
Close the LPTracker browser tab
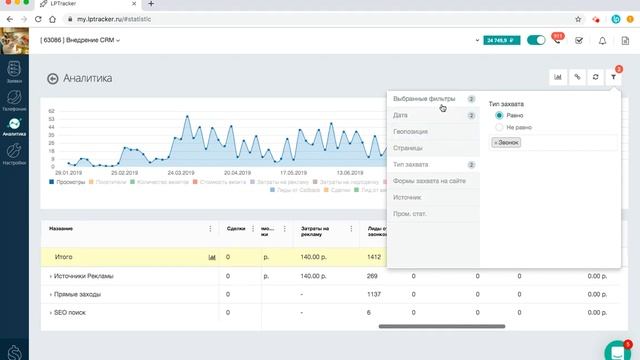point(134,4)
